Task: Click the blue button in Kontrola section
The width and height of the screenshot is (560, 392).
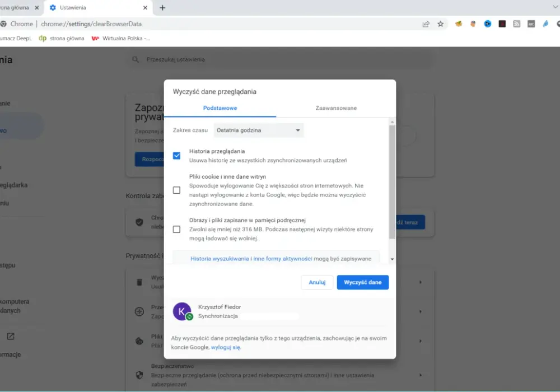Action: point(410,222)
